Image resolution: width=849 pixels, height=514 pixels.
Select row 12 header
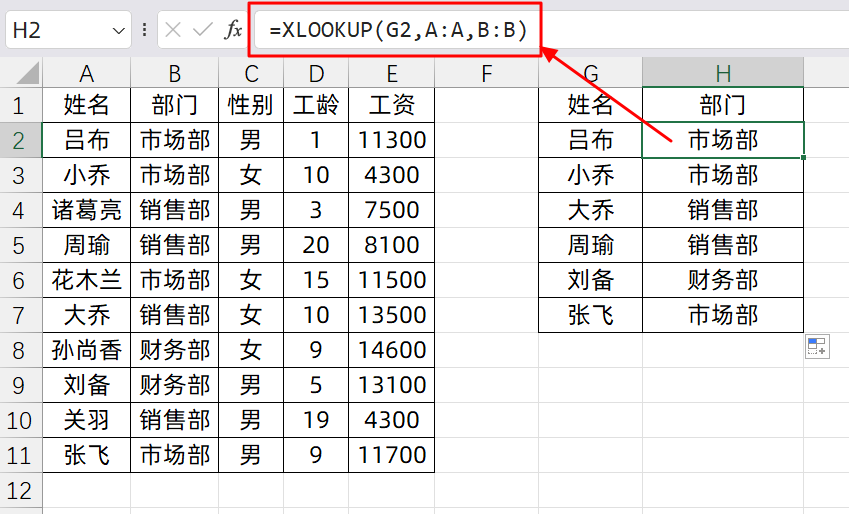[21, 490]
